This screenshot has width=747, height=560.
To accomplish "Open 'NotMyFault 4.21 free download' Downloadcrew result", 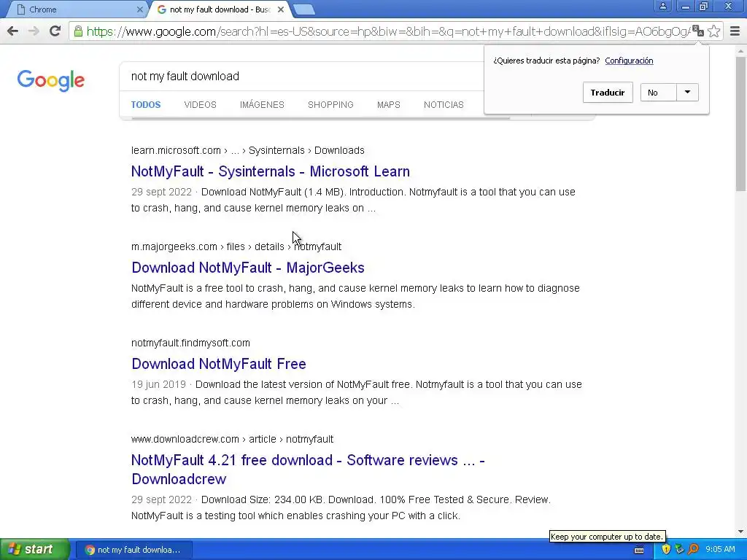I will (308, 470).
